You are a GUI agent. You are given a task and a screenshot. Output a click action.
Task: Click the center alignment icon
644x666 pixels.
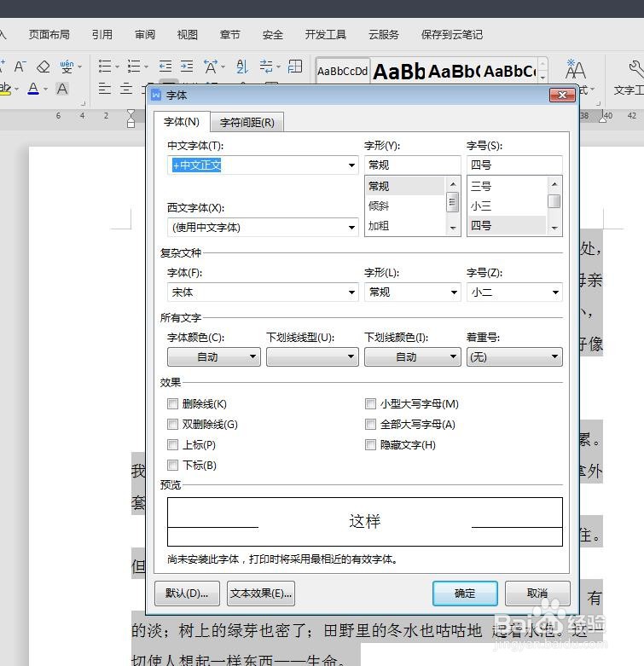click(x=126, y=89)
